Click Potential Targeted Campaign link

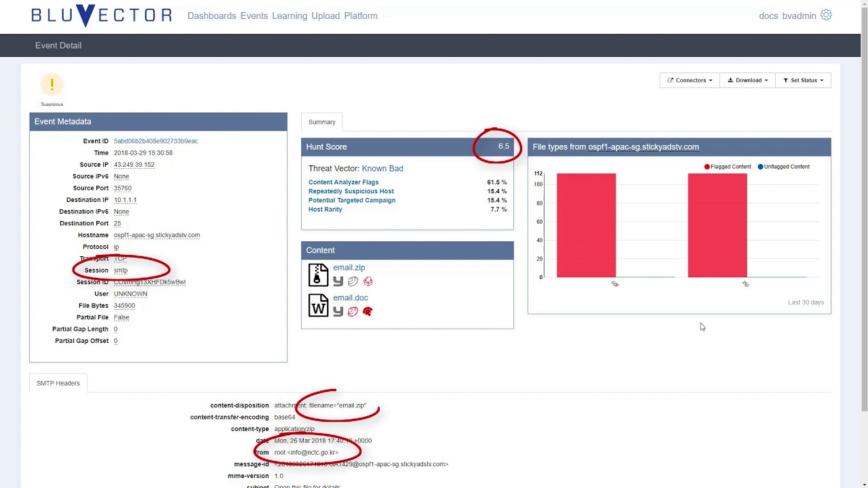pos(352,200)
